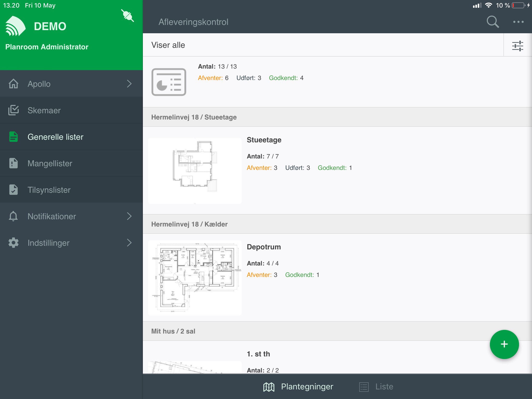Tap the add (+) button bottom right
The image size is (532, 399).
pos(503,344)
